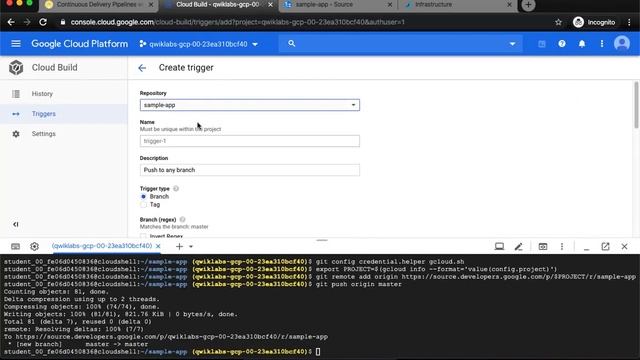This screenshot has width=640, height=360.
Task: Click the Cloud Build product logo
Action: coord(16,67)
